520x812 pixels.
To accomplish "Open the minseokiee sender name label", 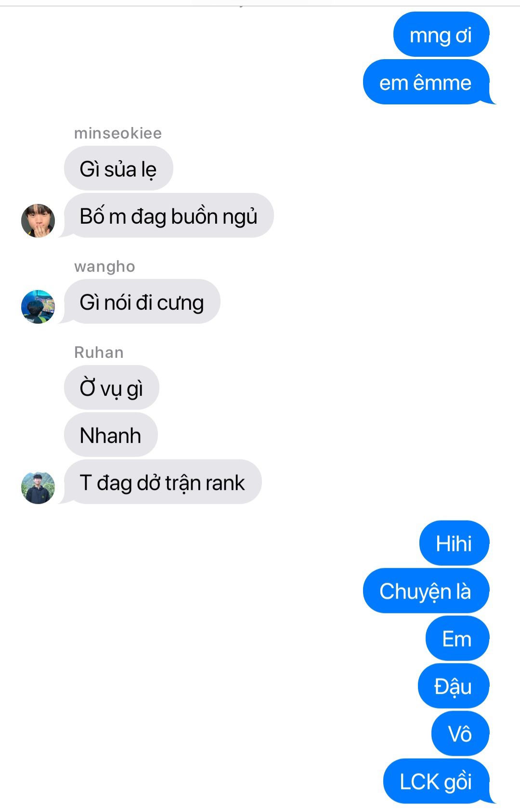I will pyautogui.click(x=118, y=133).
